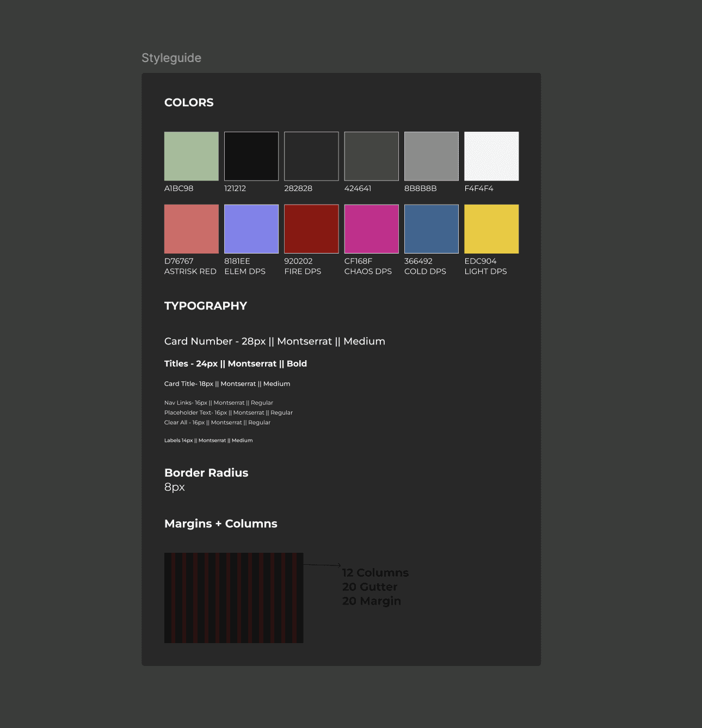Click the COLD DPS name label

click(x=425, y=272)
